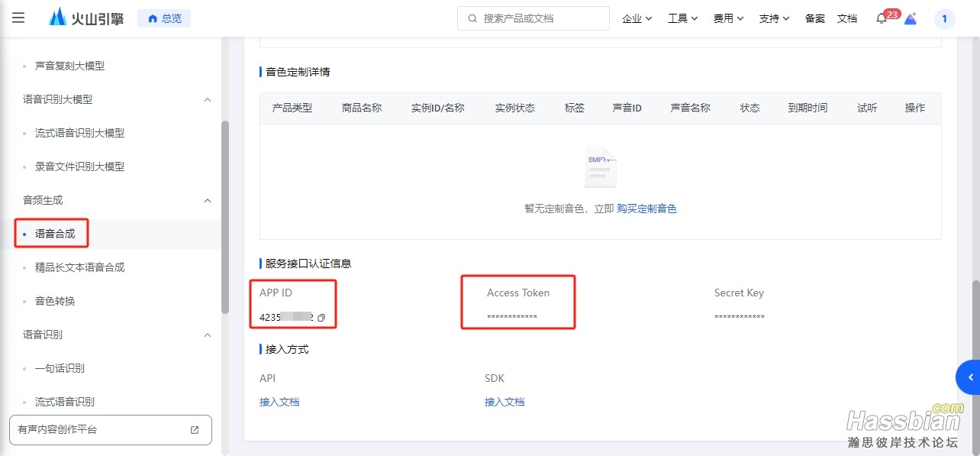Collapse the 语音识别大模型 section
980x456 pixels.
(x=207, y=100)
